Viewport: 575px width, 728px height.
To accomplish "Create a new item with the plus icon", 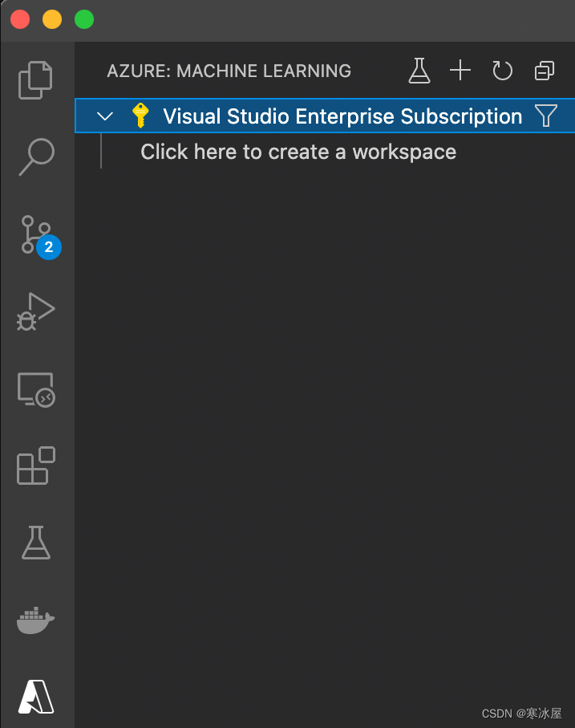I will coord(460,71).
